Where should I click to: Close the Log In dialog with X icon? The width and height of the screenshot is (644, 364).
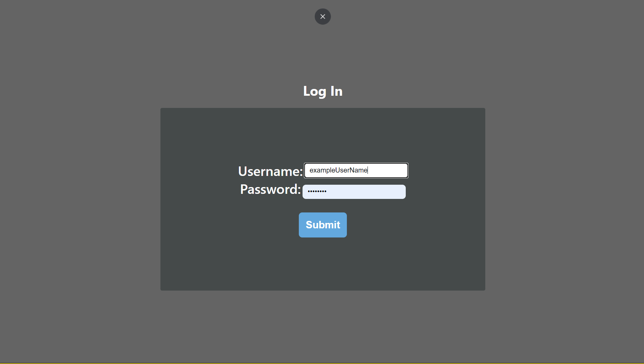[x=323, y=17]
